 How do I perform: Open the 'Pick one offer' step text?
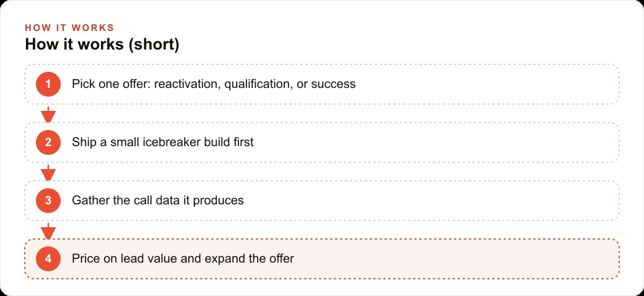point(214,84)
